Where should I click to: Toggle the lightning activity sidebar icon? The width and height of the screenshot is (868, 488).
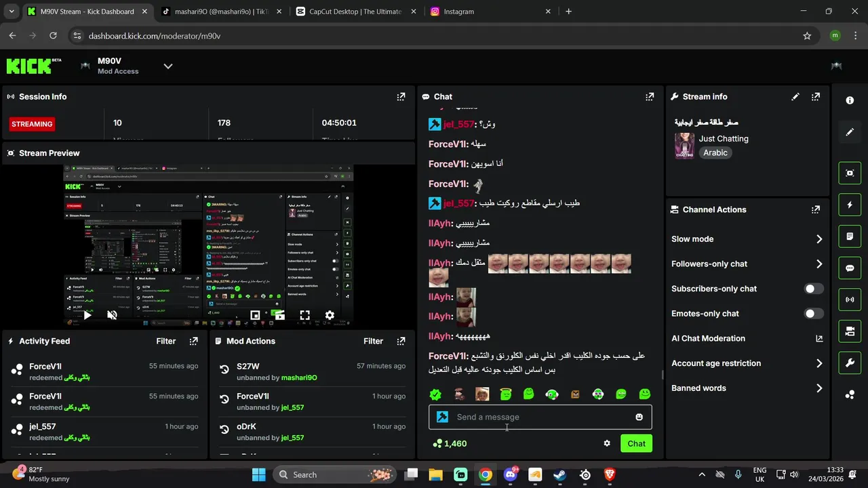pos(850,205)
